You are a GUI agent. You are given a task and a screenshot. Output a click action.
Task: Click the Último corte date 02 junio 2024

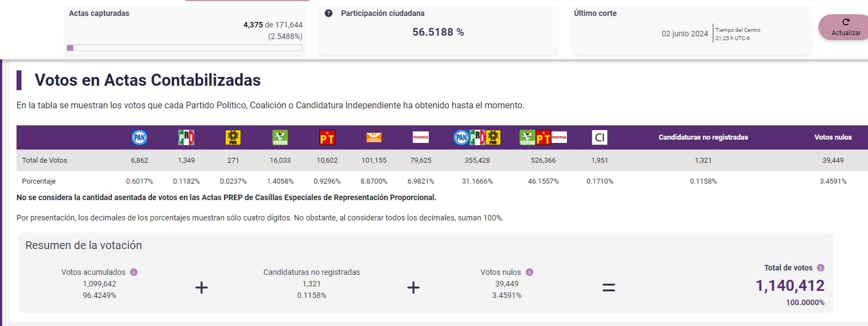(x=685, y=34)
